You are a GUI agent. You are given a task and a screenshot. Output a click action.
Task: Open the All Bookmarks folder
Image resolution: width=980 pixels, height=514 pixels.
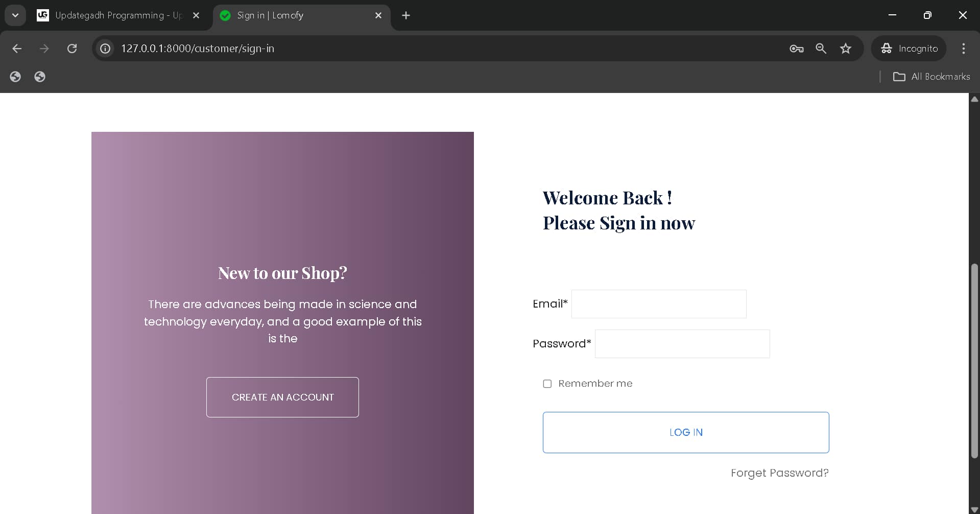pyautogui.click(x=931, y=77)
